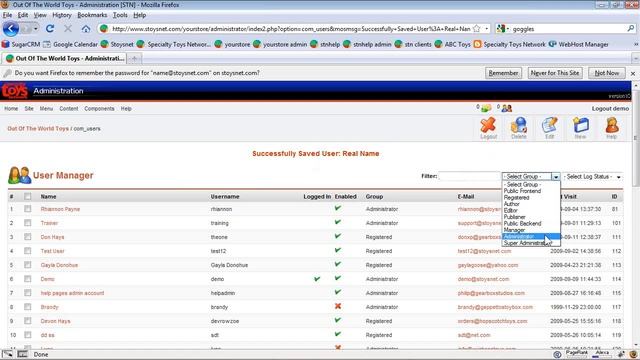Click the logged-in users count icon
640x360 pixels.
click(507, 108)
